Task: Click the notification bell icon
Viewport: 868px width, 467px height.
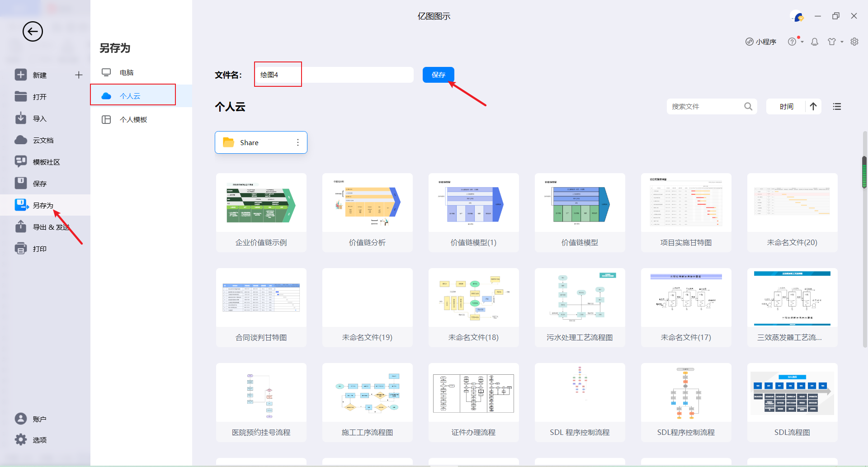Action: [x=815, y=42]
